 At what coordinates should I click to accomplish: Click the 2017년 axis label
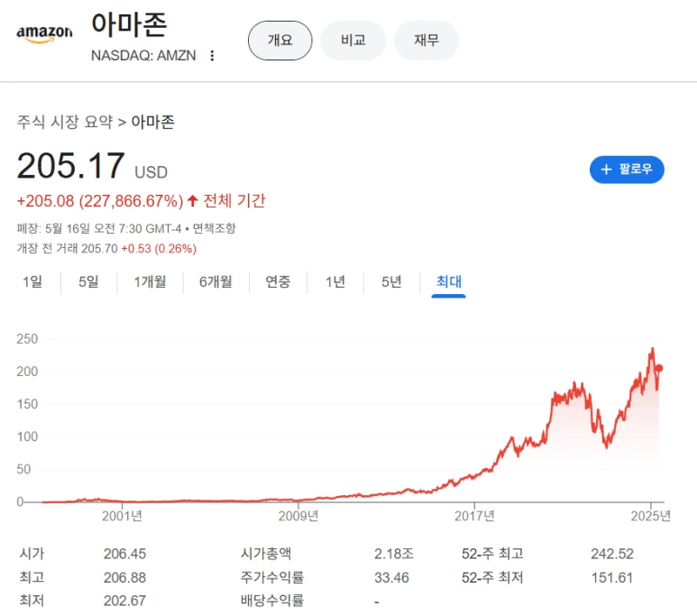click(x=474, y=516)
